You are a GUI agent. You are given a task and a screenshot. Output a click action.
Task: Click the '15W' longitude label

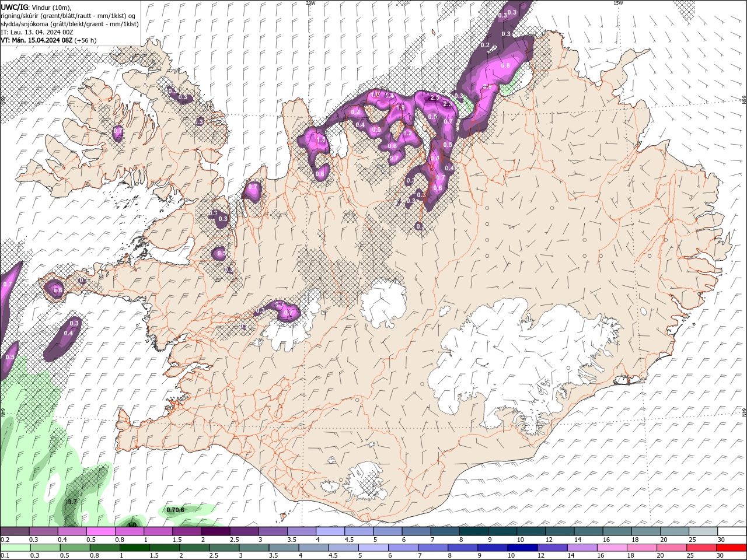[x=619, y=3]
